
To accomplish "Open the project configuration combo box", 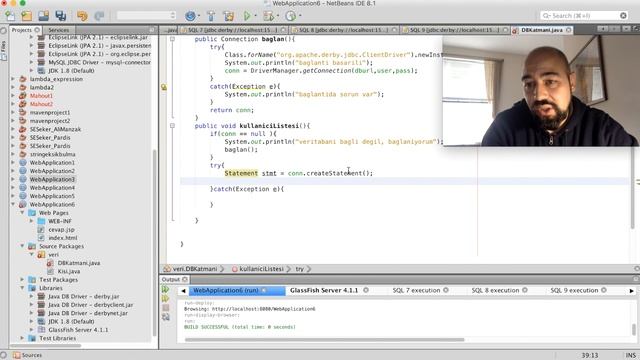I will (x=146, y=16).
